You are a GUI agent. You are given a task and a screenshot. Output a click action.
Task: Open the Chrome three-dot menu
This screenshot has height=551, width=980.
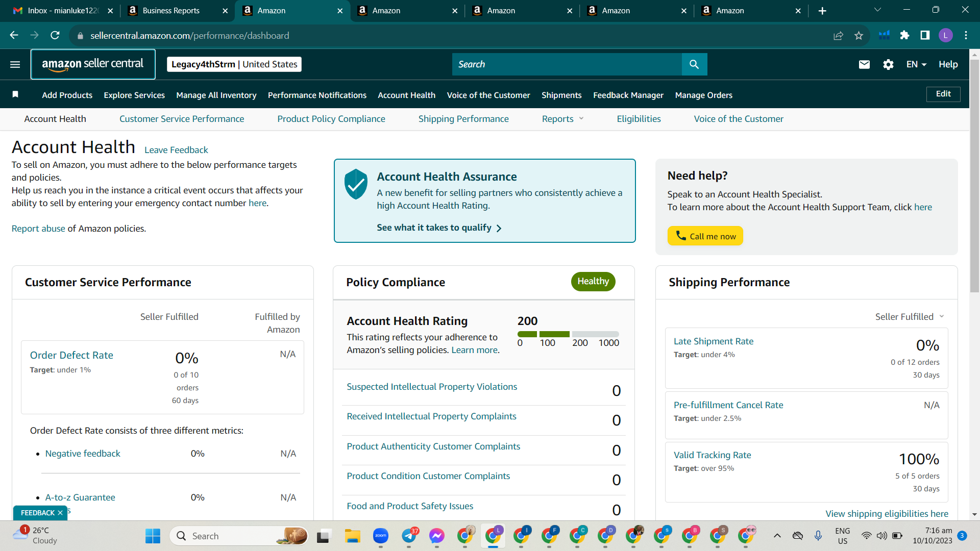point(966,35)
